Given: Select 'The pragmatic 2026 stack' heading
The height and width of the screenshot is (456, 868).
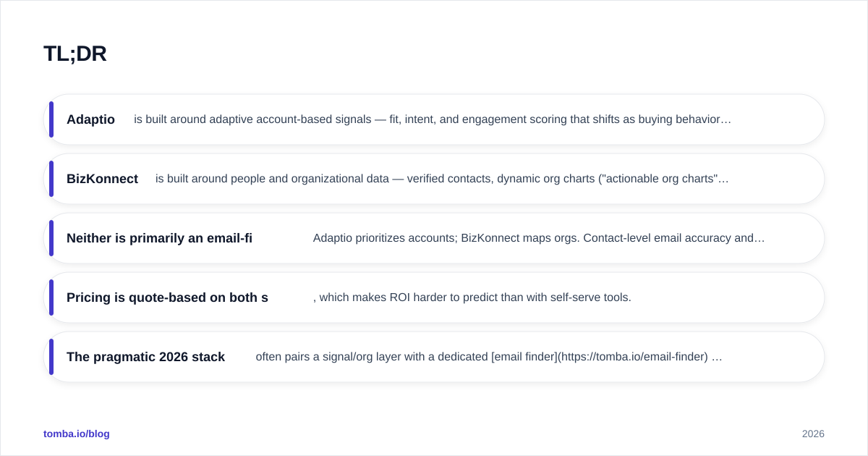Looking at the screenshot, I should tap(145, 357).
